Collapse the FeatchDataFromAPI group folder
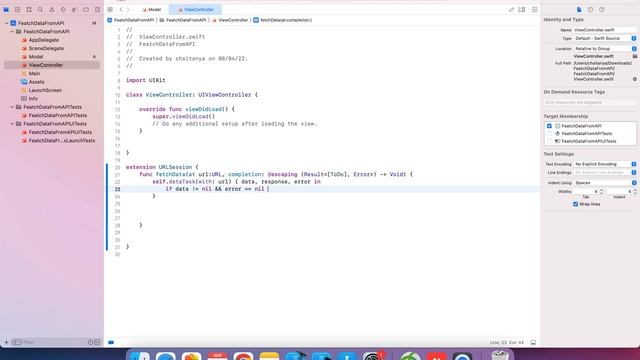 (x=12, y=31)
